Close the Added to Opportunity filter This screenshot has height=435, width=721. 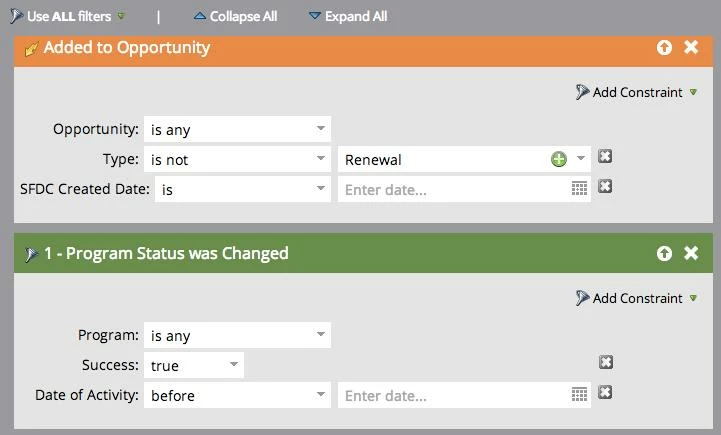tap(691, 48)
